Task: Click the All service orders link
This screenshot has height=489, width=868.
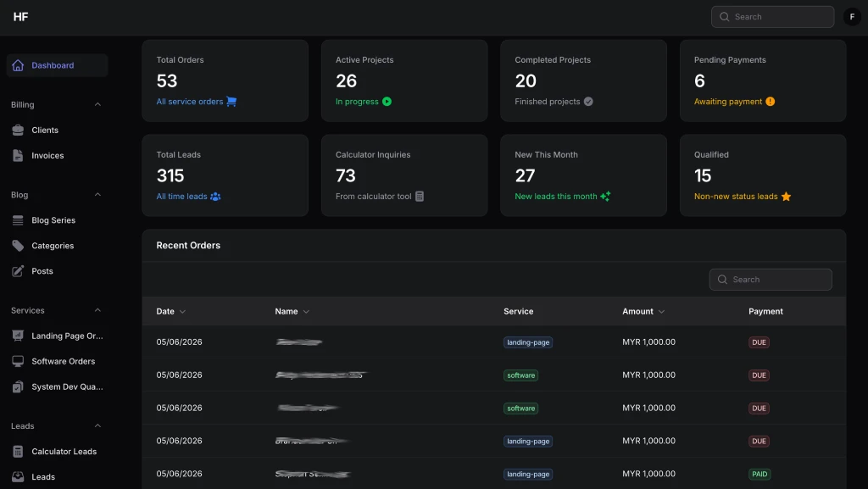Action: 189,101
